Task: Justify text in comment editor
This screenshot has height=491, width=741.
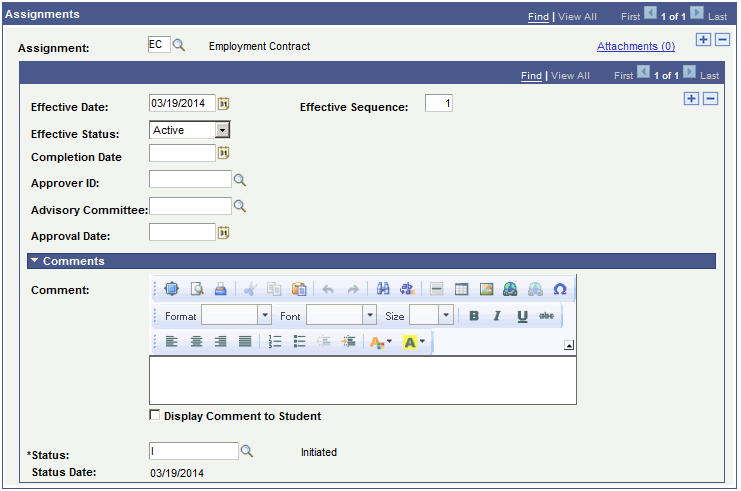Action: pos(245,341)
